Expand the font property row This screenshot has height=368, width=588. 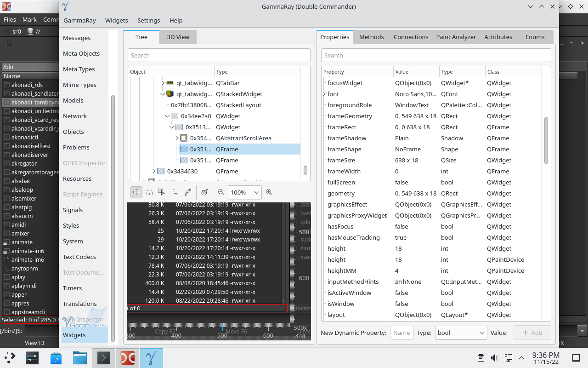click(x=324, y=94)
